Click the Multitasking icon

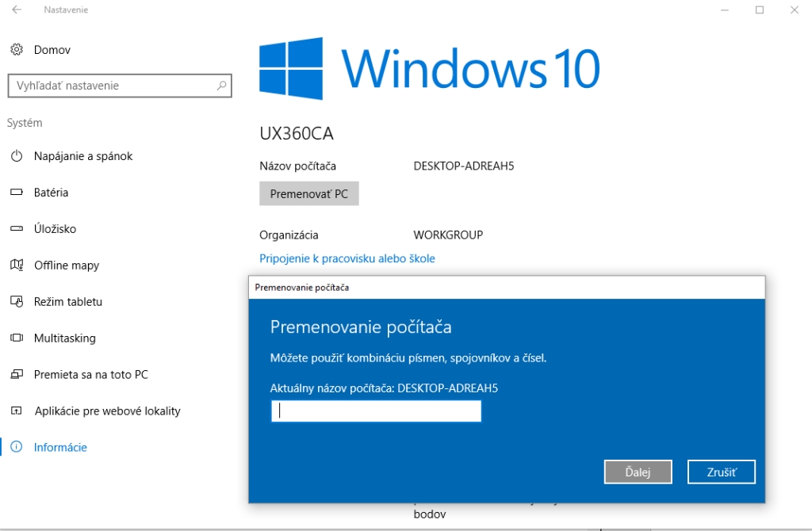point(17,338)
